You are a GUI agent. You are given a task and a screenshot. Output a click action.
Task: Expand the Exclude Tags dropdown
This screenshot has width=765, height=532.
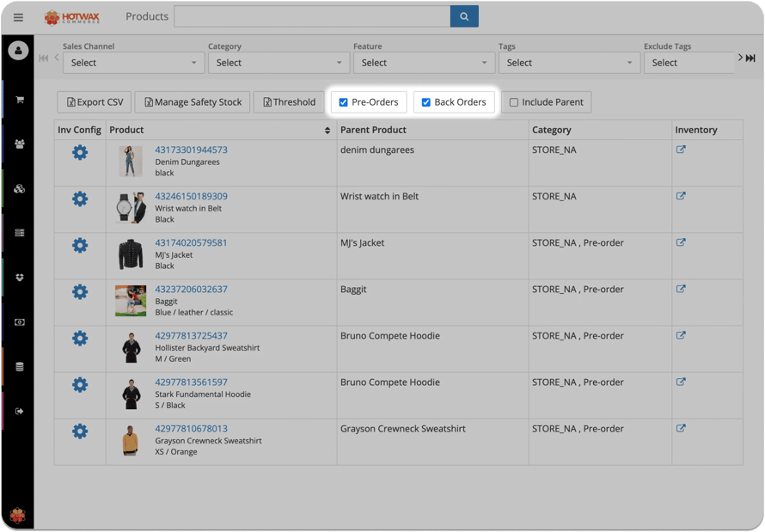(688, 63)
